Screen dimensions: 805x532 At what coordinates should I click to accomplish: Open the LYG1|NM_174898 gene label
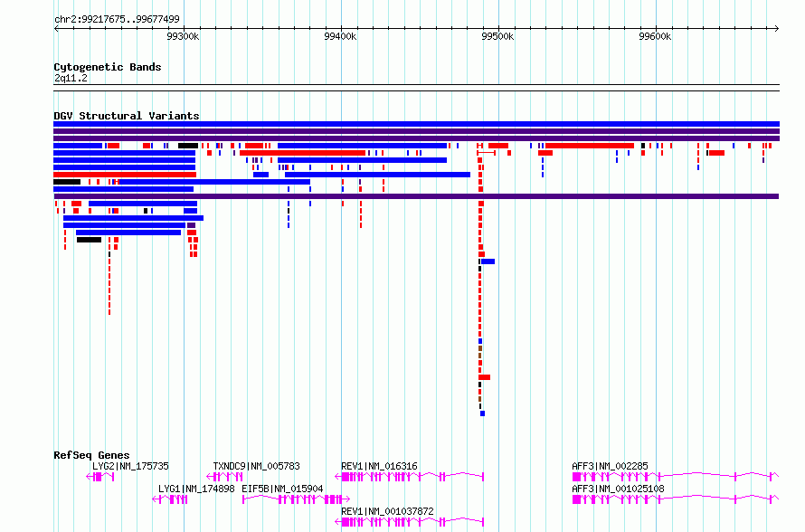pyautogui.click(x=196, y=489)
